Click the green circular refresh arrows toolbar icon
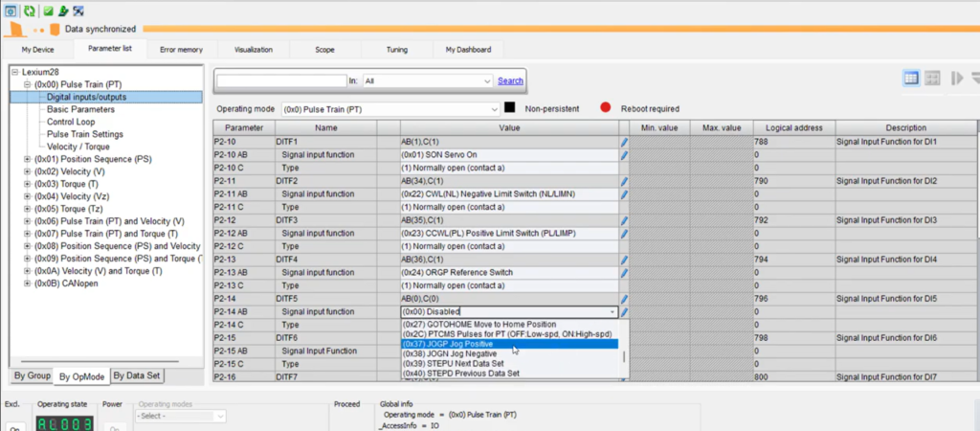This screenshot has width=980, height=431. point(28,11)
